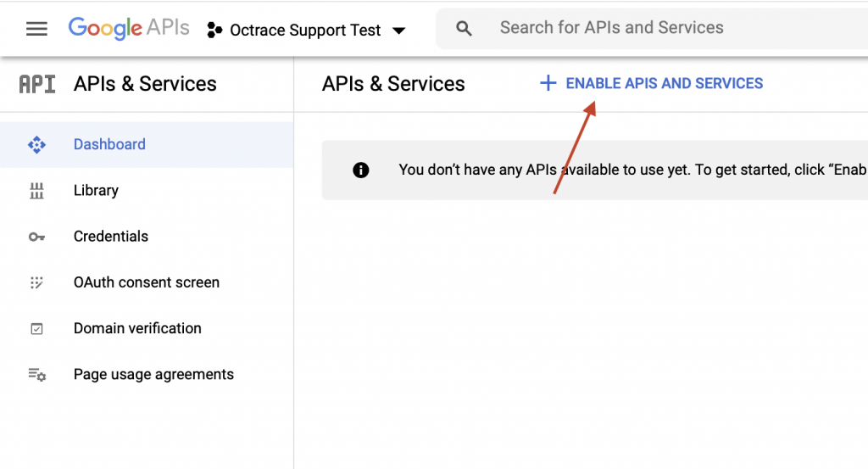This screenshot has width=868, height=469.
Task: Open OAuth consent screen page
Action: [x=147, y=282]
